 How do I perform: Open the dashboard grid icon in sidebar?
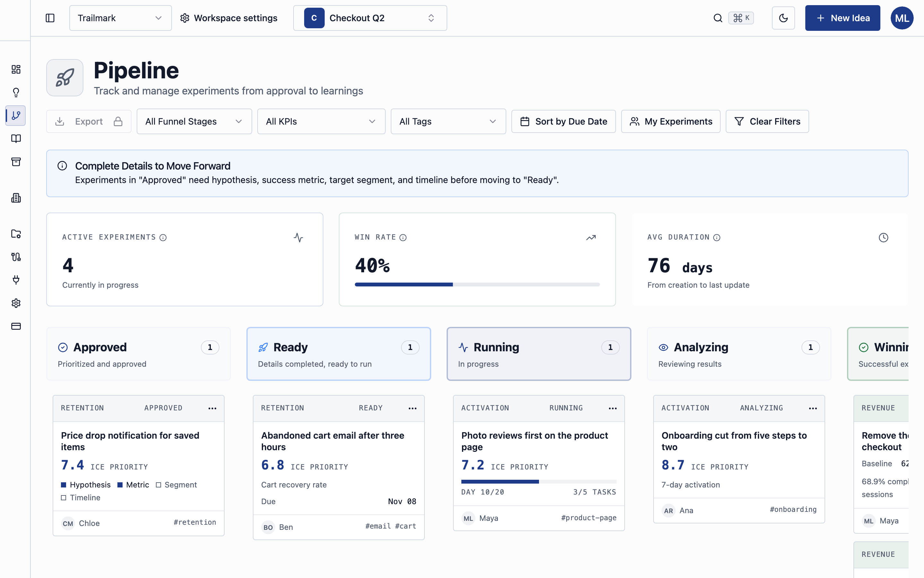tap(16, 69)
